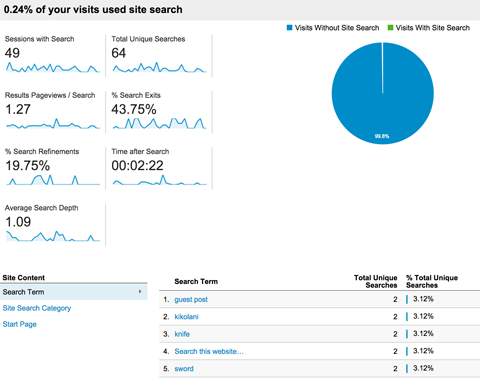The width and height of the screenshot is (480, 378).
Task: Click the Sessions with Search sparkline chart
Action: tap(53, 67)
